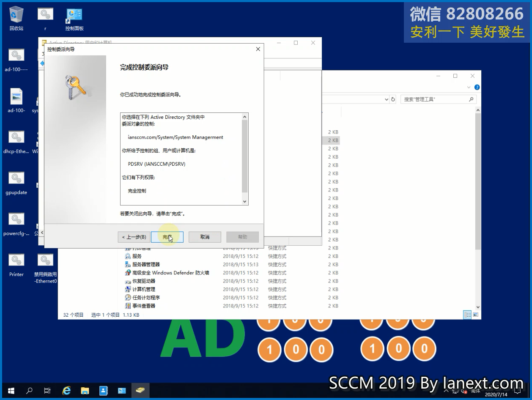Select the 任务计划程序 file name in Explorer
The width and height of the screenshot is (532, 400).
pyautogui.click(x=146, y=298)
